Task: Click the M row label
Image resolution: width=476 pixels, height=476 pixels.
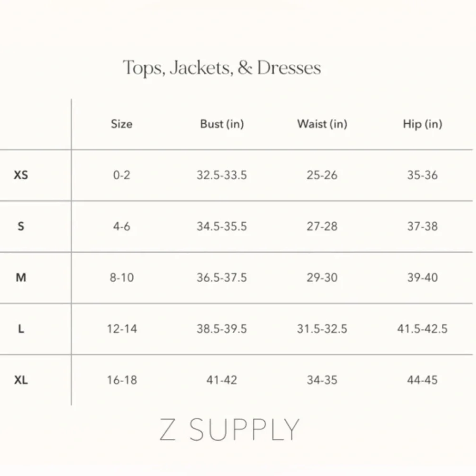Action: pyautogui.click(x=21, y=277)
